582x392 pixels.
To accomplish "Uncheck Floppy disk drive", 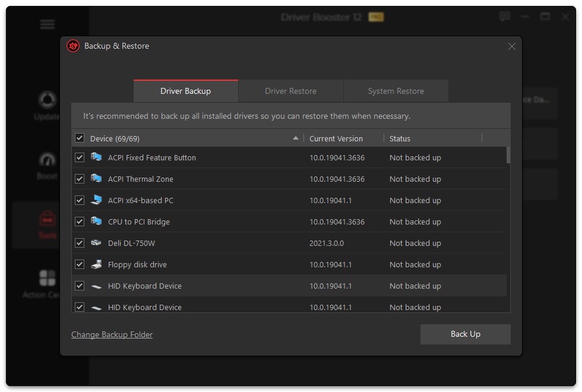I will tap(80, 264).
